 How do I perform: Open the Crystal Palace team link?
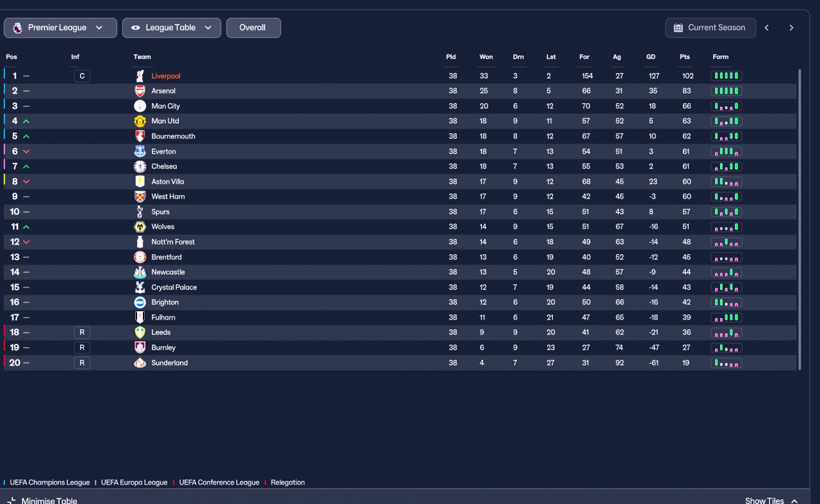point(174,288)
